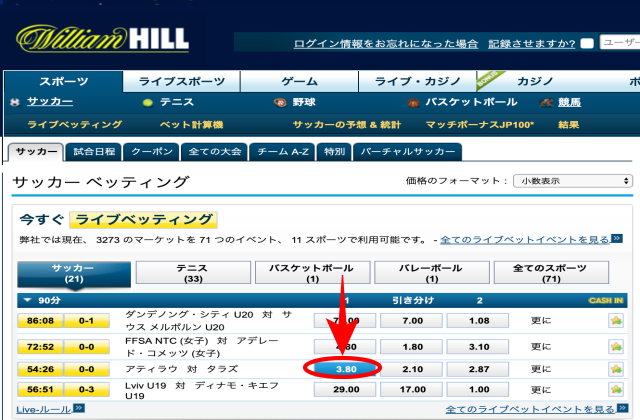Click 29.00 odds for Lviv U19

(345, 391)
